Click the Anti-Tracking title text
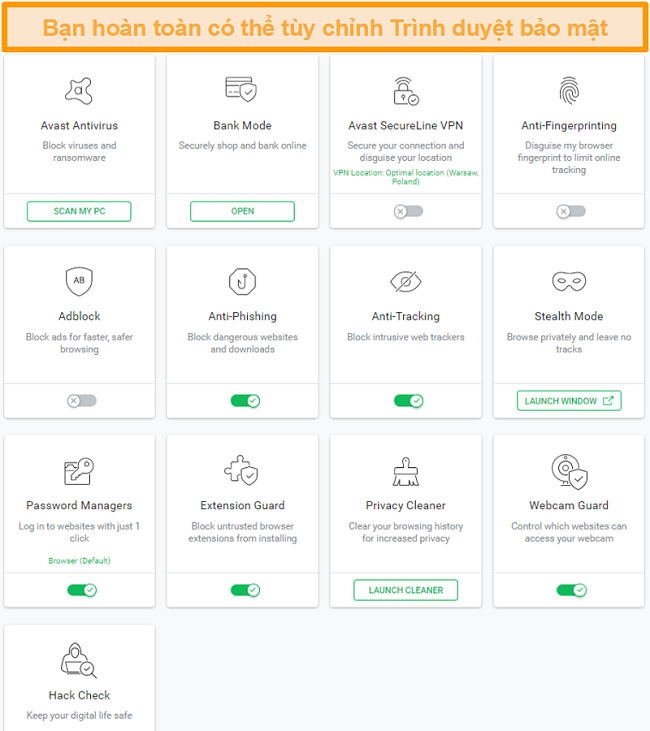Screen dimensions: 650x731 (406, 316)
